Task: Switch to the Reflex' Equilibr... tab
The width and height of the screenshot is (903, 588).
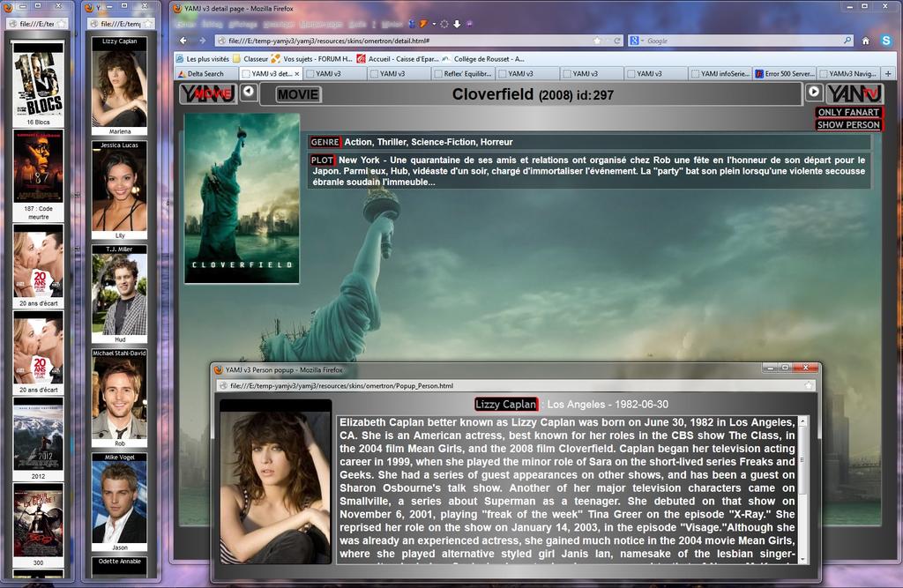Action: click(x=462, y=74)
